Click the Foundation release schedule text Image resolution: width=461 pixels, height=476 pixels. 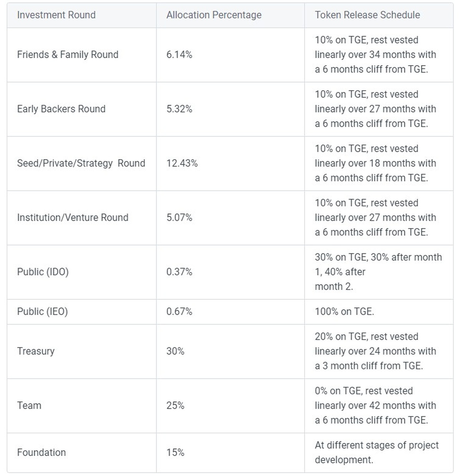(x=376, y=452)
